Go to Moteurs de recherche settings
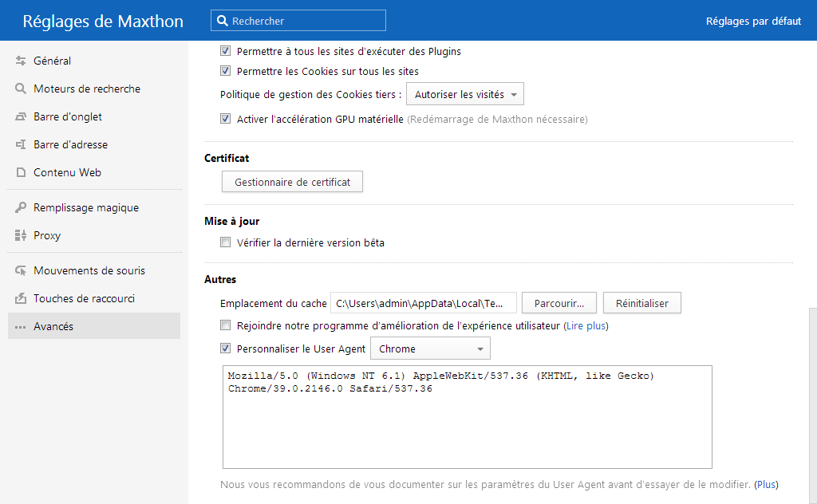This screenshot has height=504, width=817. (x=94, y=89)
